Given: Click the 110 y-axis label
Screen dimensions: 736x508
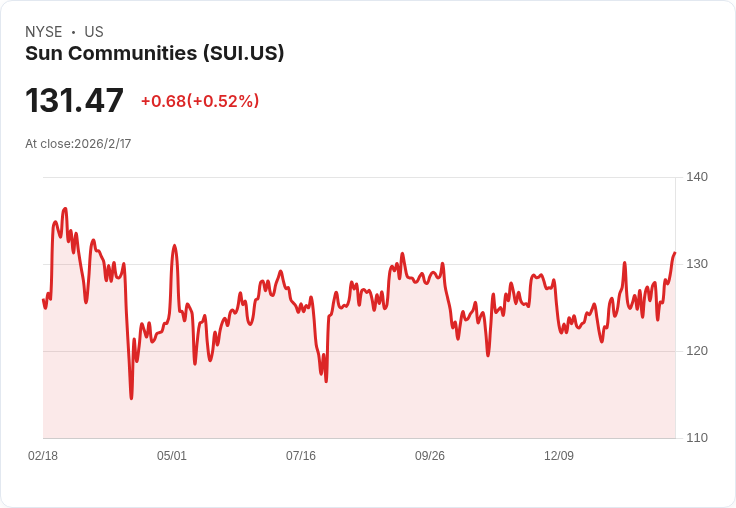Looking at the screenshot, I should point(697,438).
